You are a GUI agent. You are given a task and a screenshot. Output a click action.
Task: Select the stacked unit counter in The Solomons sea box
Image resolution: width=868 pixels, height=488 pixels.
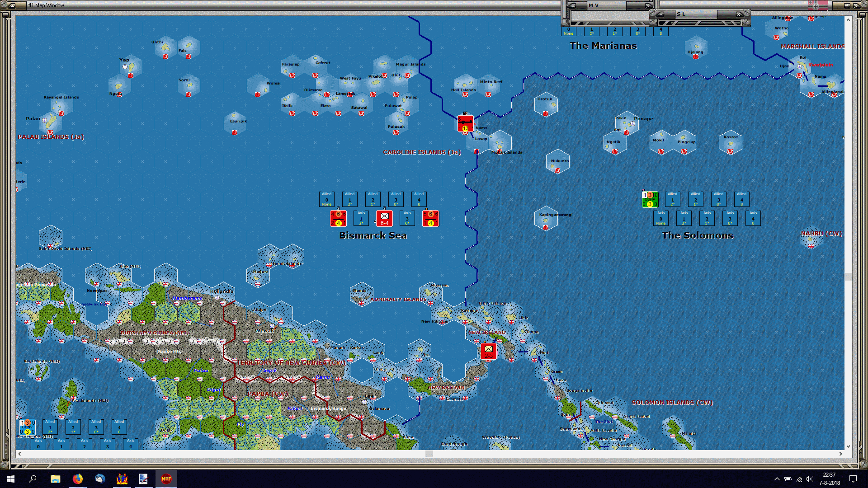click(650, 199)
